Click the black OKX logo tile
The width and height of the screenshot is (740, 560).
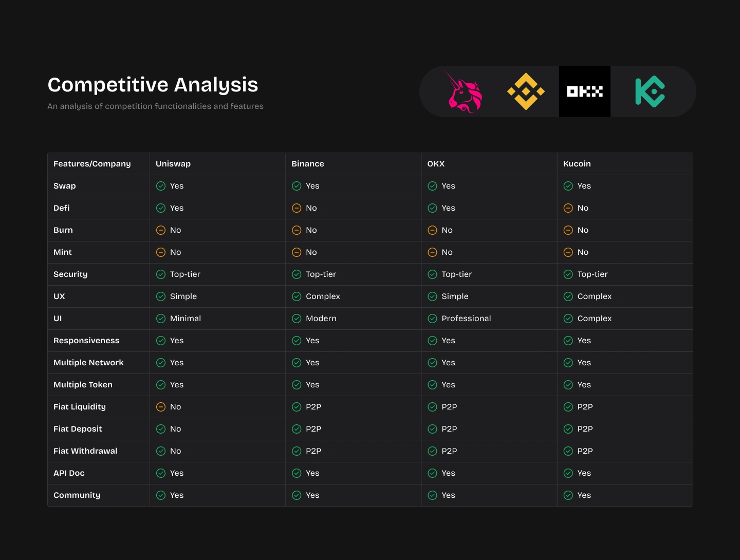pyautogui.click(x=585, y=91)
